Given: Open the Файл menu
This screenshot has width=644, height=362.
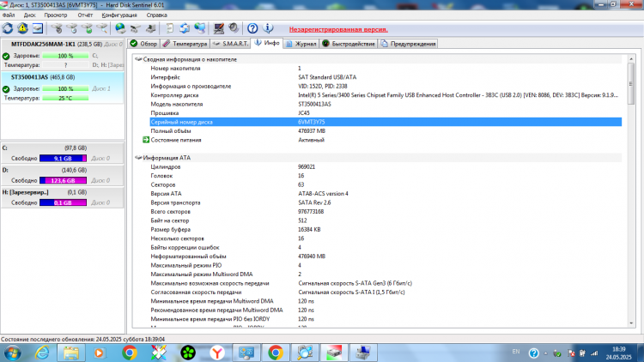Looking at the screenshot, I should pos(9,15).
